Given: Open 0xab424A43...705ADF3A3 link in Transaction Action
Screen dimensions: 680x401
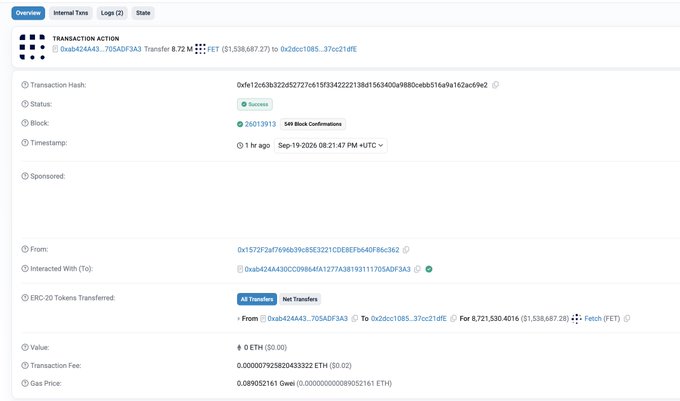Looking at the screenshot, I should 101,49.
